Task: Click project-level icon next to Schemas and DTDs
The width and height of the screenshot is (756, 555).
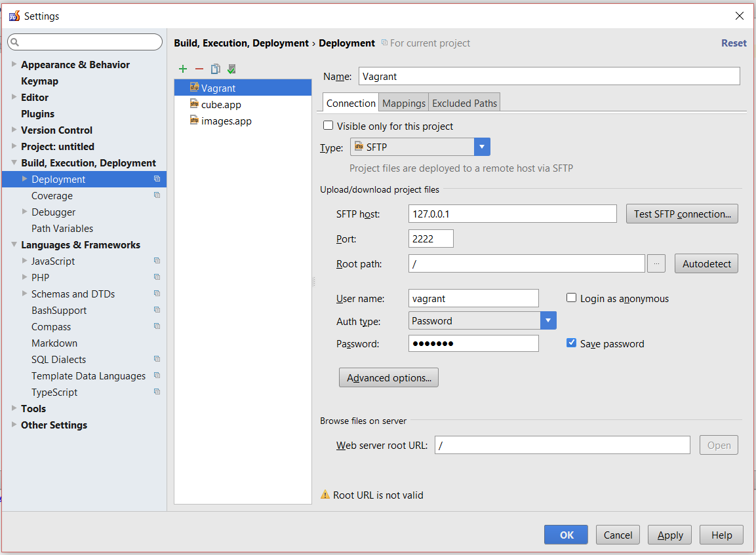Action: coord(157,294)
